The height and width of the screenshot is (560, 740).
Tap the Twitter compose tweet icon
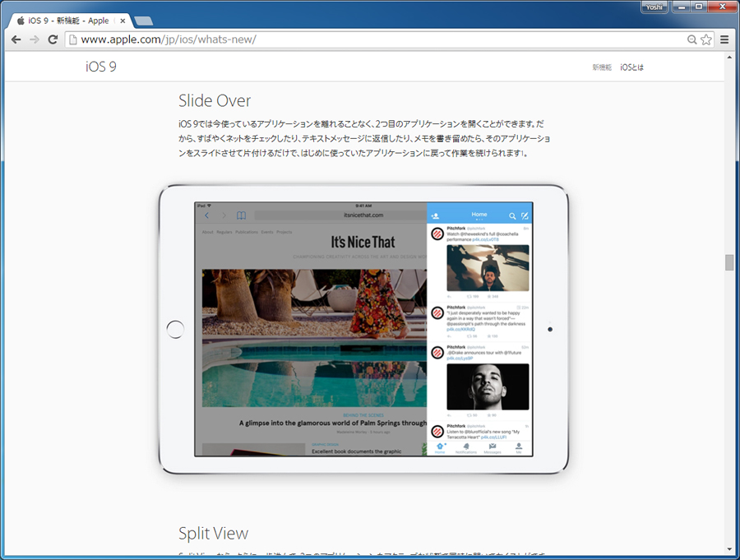pos(525,215)
